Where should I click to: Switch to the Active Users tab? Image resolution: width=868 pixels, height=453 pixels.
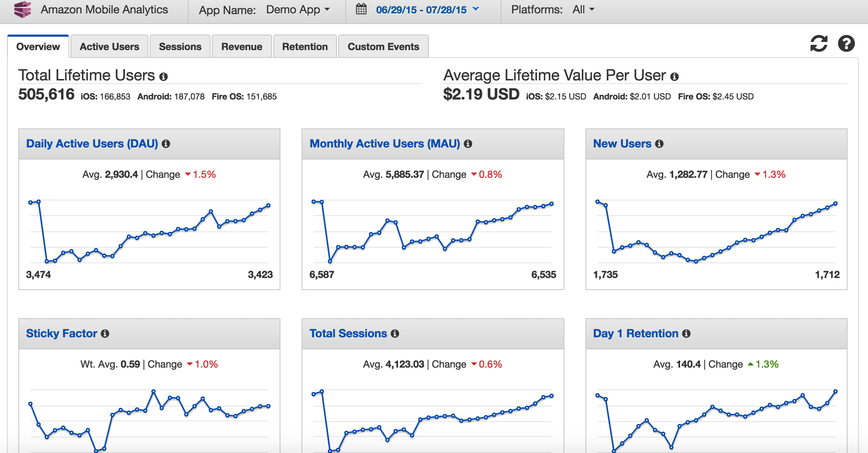pyautogui.click(x=109, y=47)
